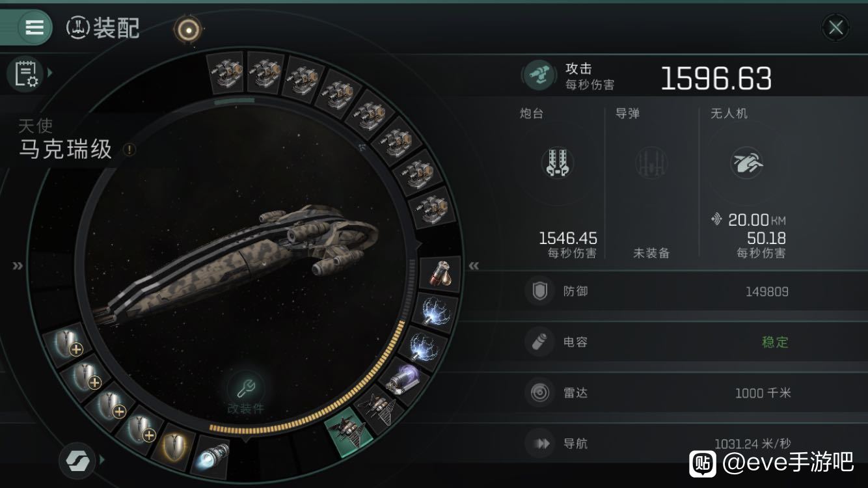Click the highlighted drone slot icon

(349, 430)
